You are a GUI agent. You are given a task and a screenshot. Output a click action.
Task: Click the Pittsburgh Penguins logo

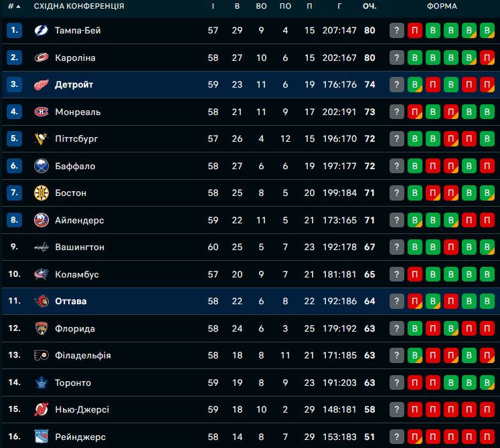click(41, 139)
